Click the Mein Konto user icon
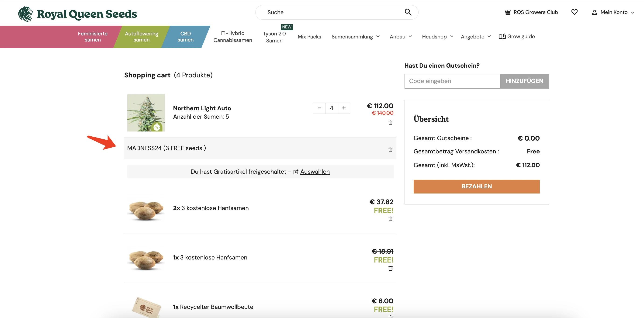 point(594,12)
